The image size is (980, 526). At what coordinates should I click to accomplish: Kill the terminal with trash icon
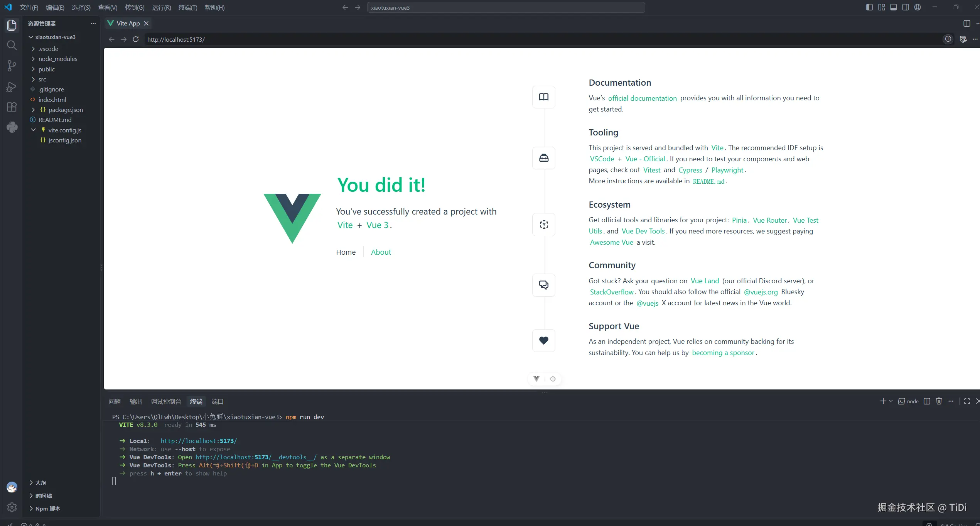939,401
